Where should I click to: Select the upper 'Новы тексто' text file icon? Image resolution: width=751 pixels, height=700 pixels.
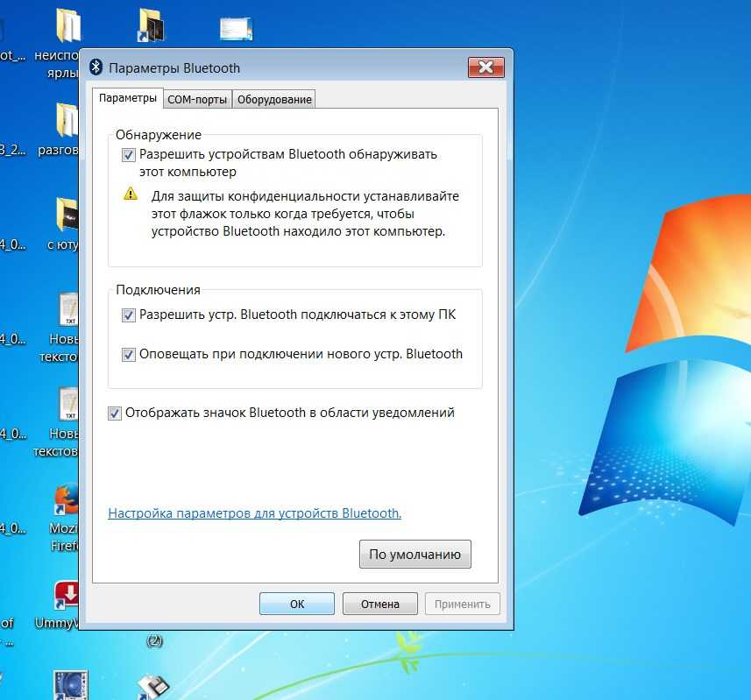point(69,309)
